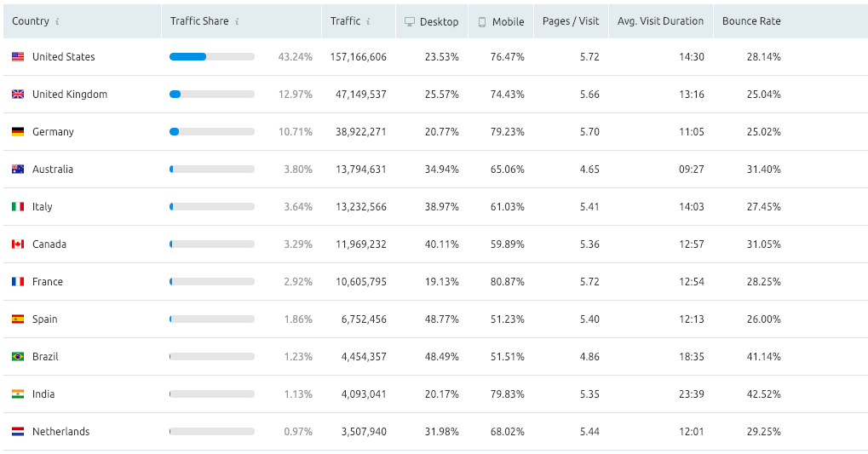This screenshot has width=868, height=454.
Task: Click Netherlands' 0.97% traffic share value
Action: [298, 431]
